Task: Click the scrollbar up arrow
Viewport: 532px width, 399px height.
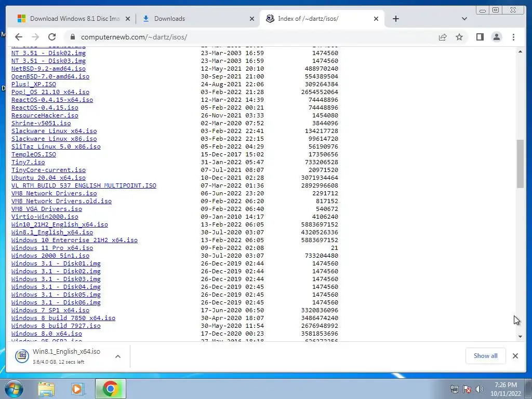Action: (520, 51)
